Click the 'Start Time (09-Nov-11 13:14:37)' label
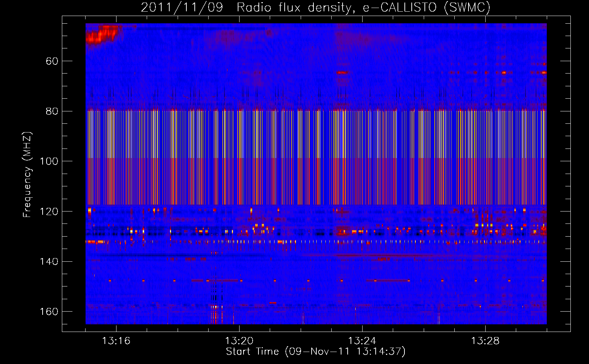This screenshot has width=589, height=364. 316,352
